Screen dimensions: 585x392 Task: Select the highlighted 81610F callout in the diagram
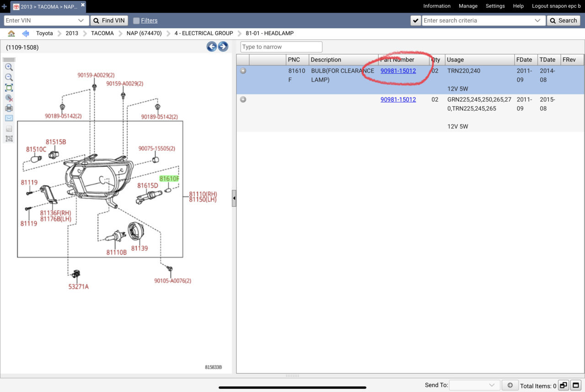pos(169,178)
